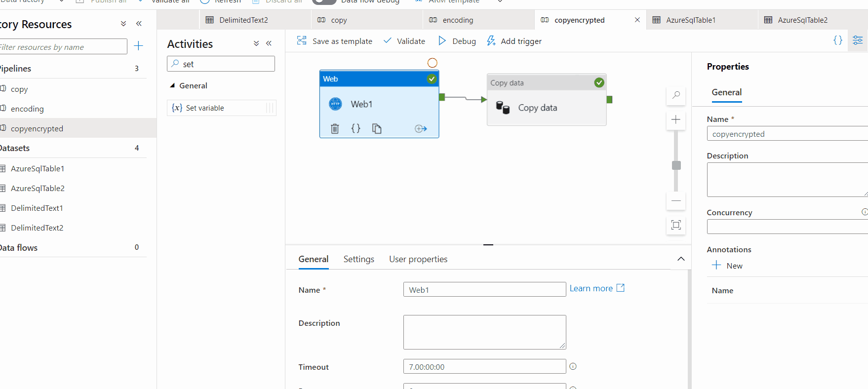Open User properties tab
The width and height of the screenshot is (868, 389).
pos(418,259)
